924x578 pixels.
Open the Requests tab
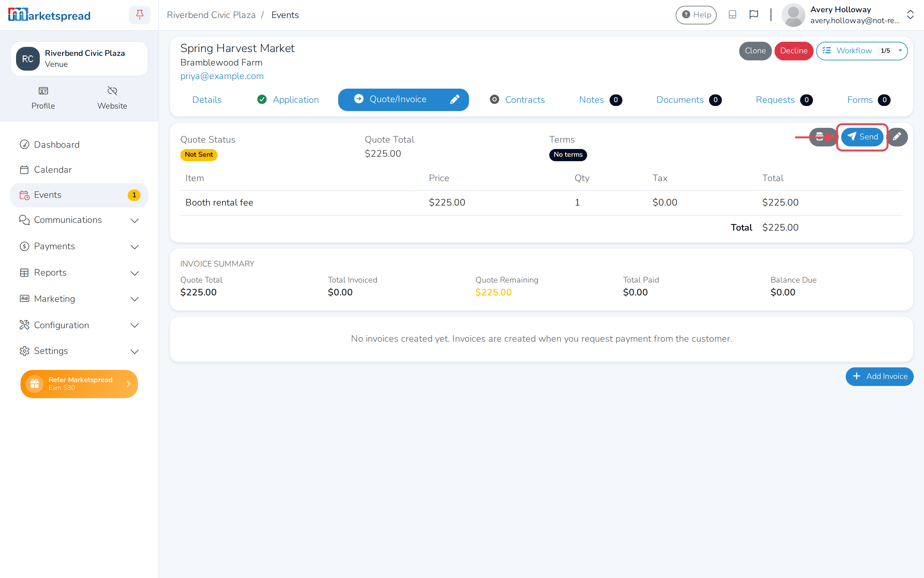[x=784, y=100]
